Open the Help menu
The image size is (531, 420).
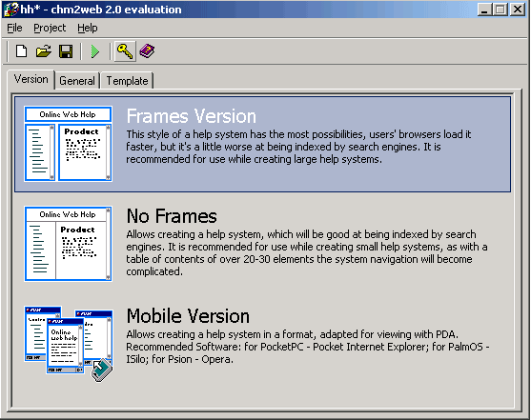88,28
